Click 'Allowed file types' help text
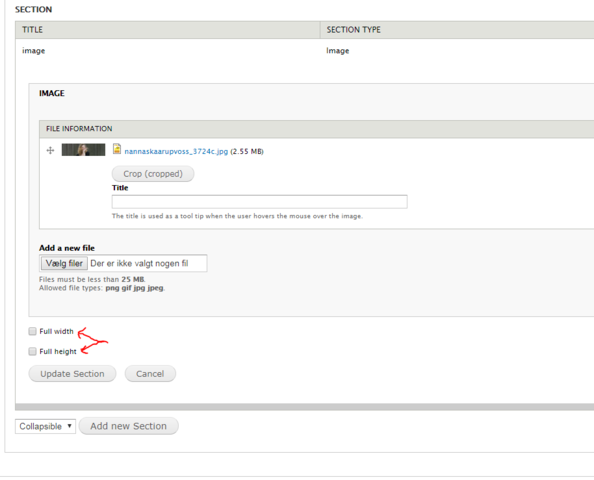Screen dimensions: 594x480 click(x=102, y=288)
